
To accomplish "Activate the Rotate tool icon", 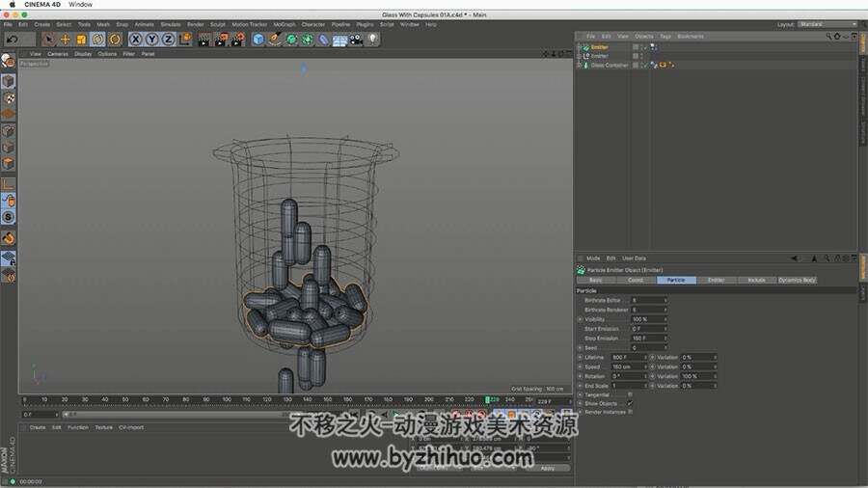I will [x=98, y=40].
